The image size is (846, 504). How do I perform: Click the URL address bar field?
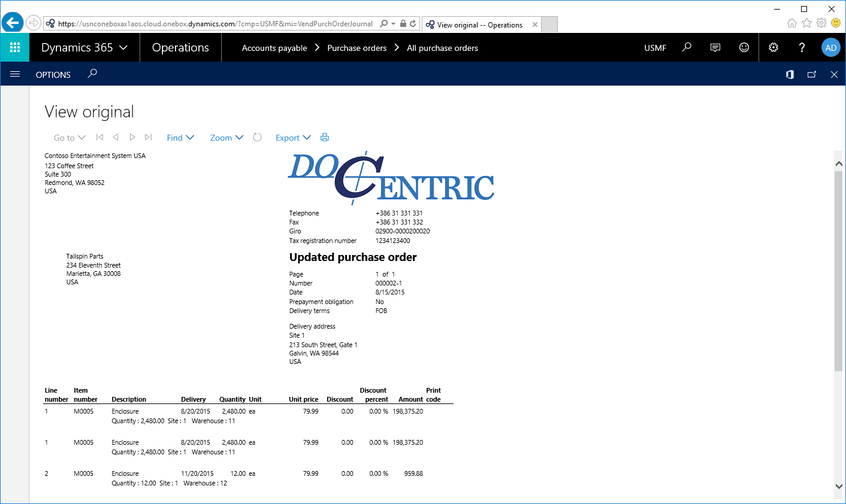215,24
